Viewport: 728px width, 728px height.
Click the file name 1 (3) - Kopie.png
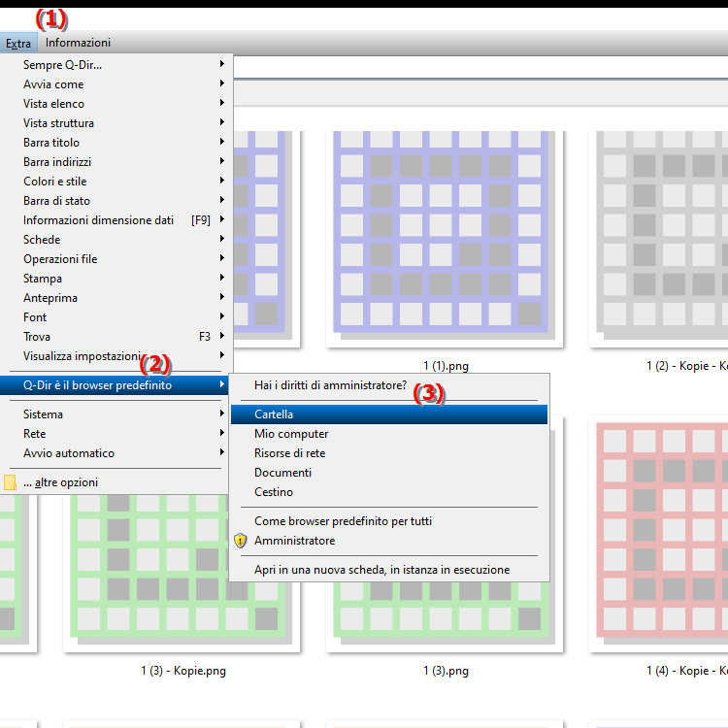coord(183,671)
